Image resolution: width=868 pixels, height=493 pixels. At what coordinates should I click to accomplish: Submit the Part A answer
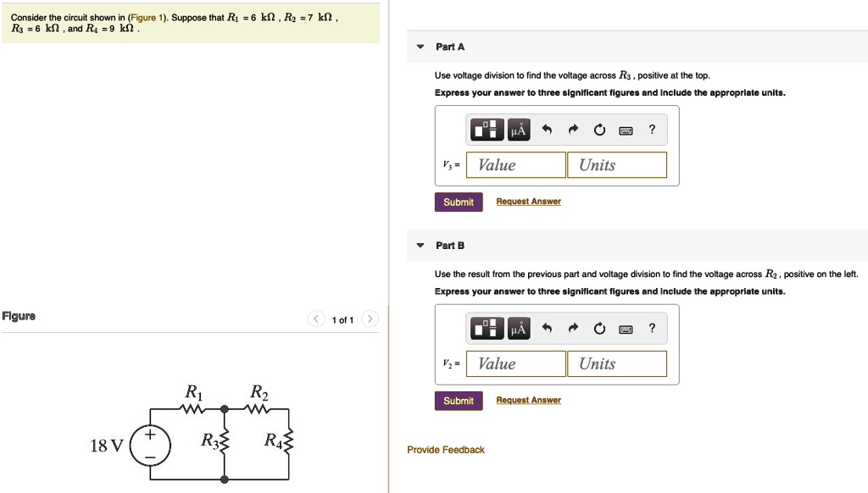tap(458, 202)
